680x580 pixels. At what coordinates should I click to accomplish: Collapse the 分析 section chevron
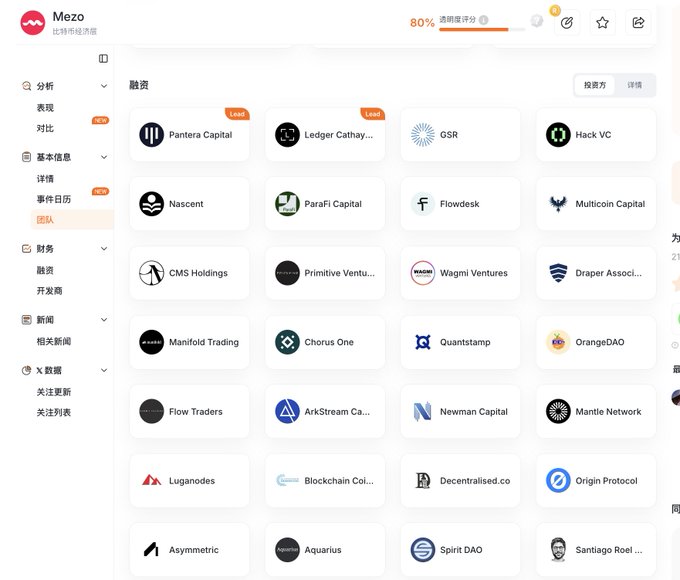pos(104,86)
